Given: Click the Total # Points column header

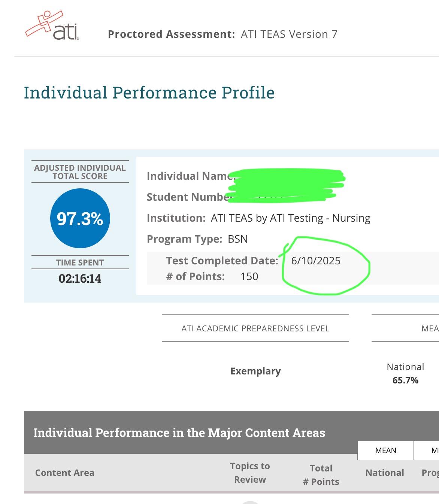Looking at the screenshot, I should pos(321,474).
